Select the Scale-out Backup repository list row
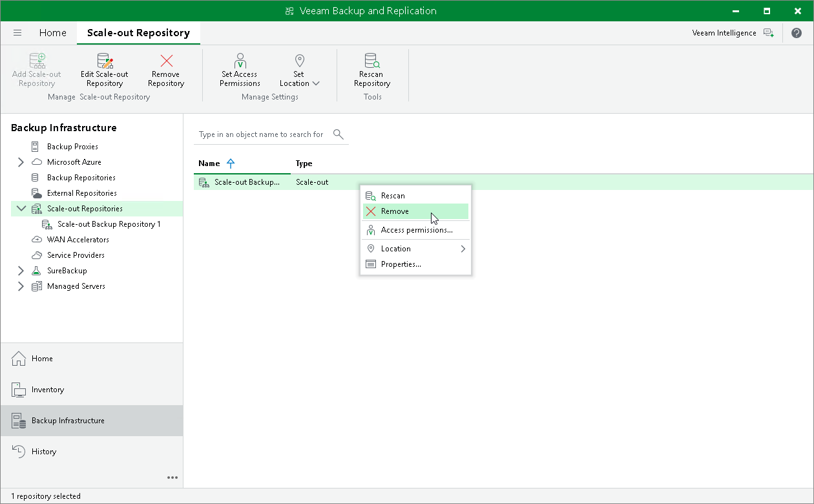 point(503,182)
